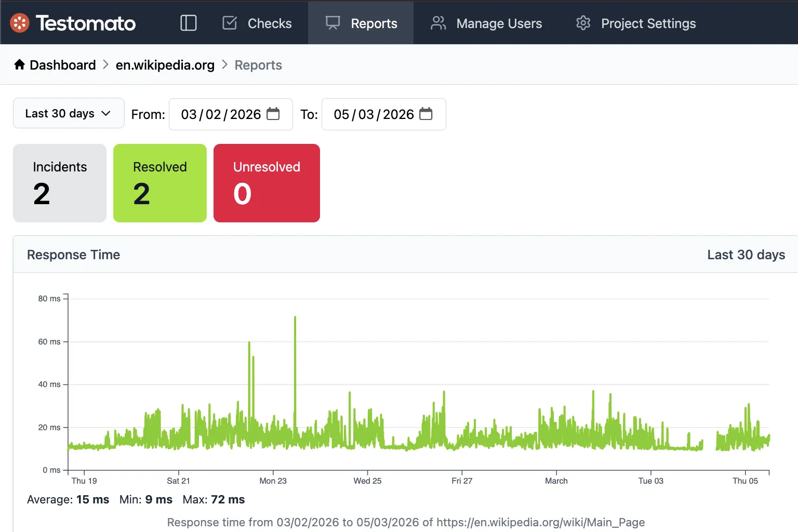Click the Manage Users people icon
Image resolution: width=798 pixels, height=532 pixels.
438,23
